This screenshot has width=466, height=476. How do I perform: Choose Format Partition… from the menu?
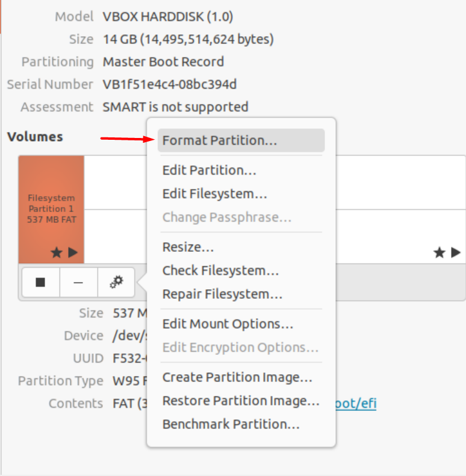click(x=220, y=140)
